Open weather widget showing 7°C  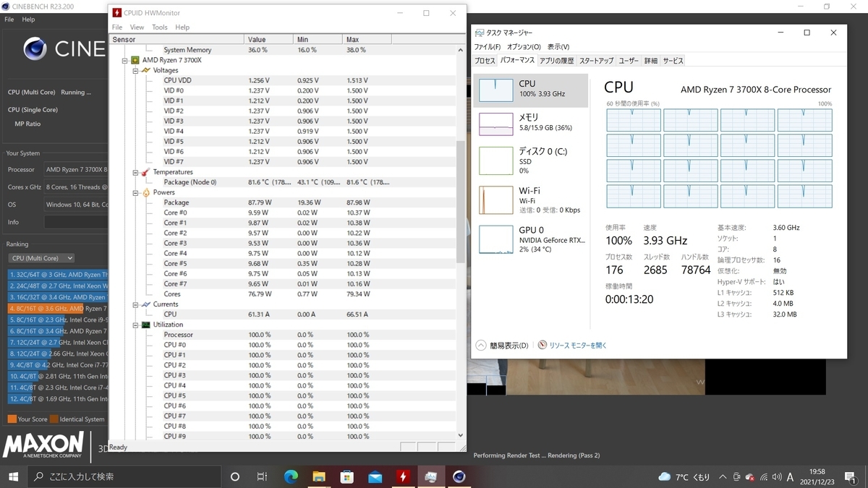pyautogui.click(x=684, y=477)
